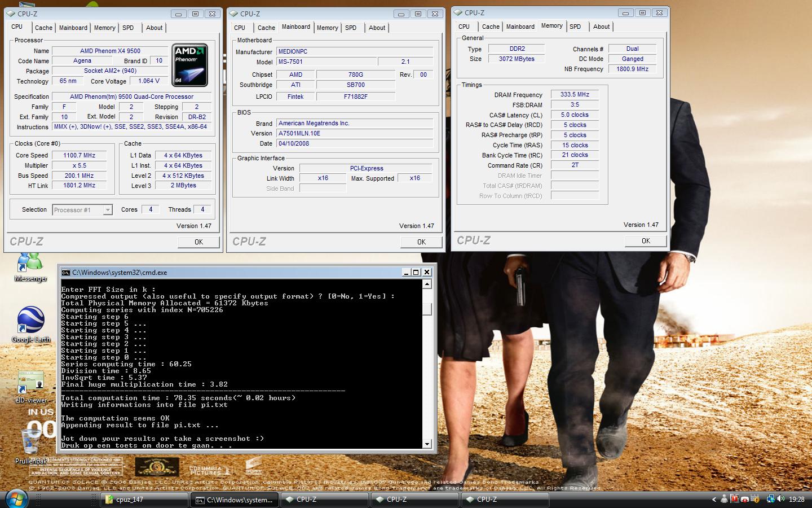Screen dimensions: 812x508
Task: Click the Package value 'Socket AM2+ (940)'
Action: pyautogui.click(x=110, y=71)
